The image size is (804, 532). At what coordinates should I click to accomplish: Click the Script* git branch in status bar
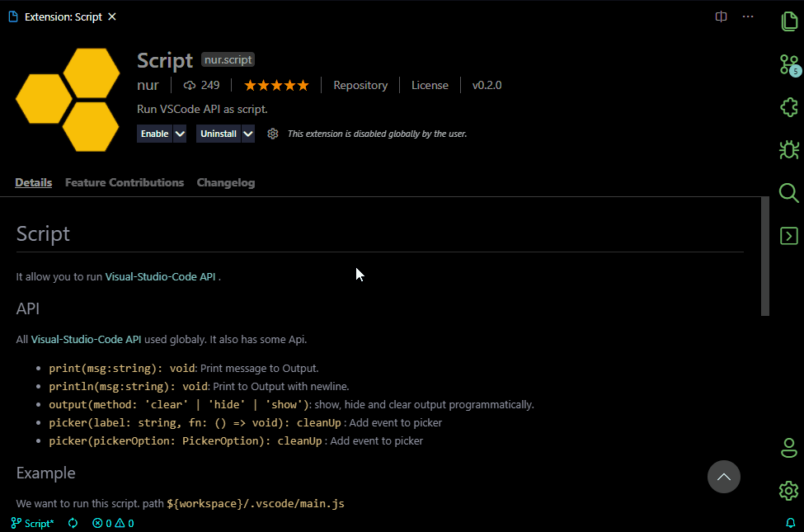click(x=32, y=523)
